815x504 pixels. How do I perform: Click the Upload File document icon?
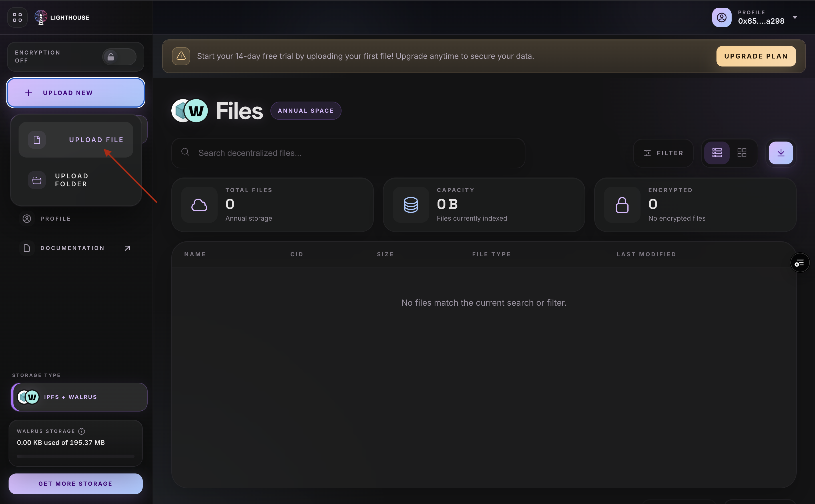37,140
